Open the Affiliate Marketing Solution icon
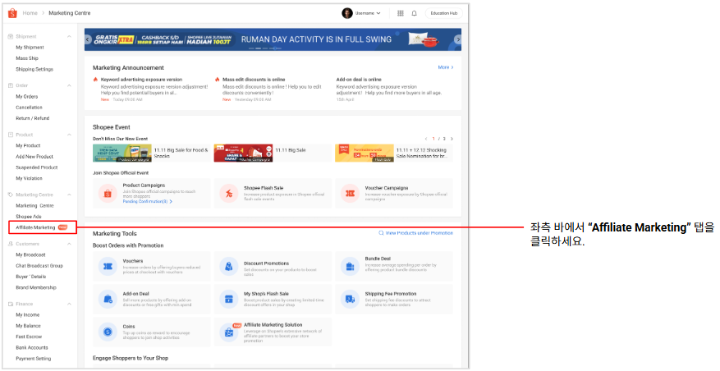 coord(229,332)
